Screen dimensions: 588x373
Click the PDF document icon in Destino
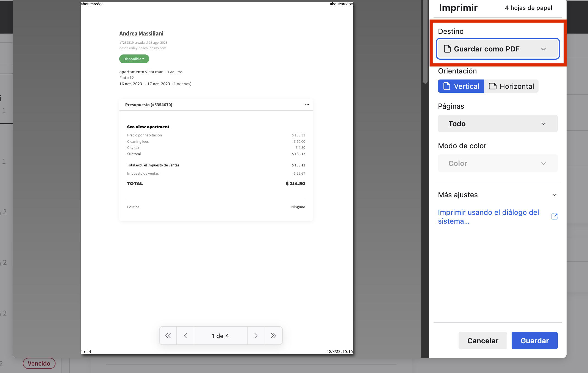coord(447,49)
